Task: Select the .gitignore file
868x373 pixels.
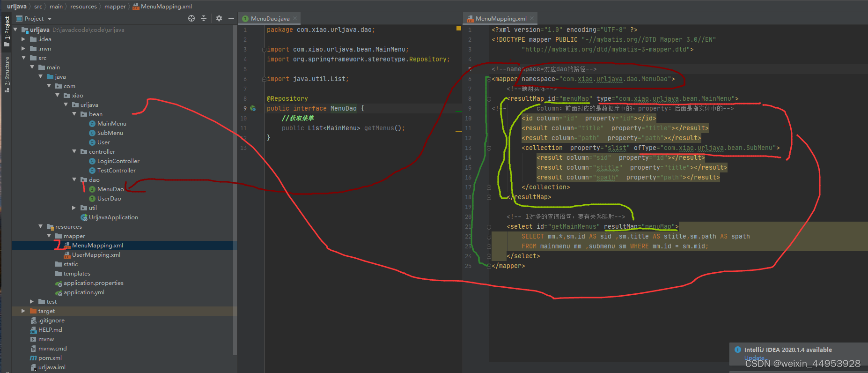Action: coord(51,321)
